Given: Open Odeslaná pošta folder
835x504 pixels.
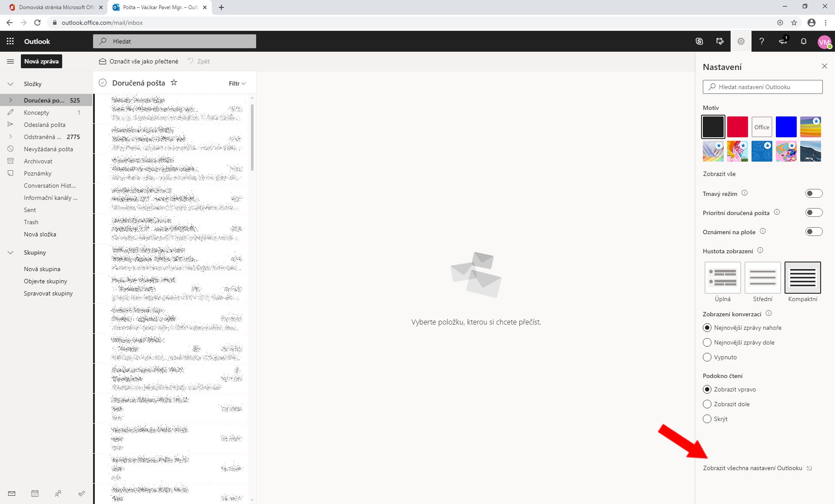Looking at the screenshot, I should pyautogui.click(x=46, y=125).
